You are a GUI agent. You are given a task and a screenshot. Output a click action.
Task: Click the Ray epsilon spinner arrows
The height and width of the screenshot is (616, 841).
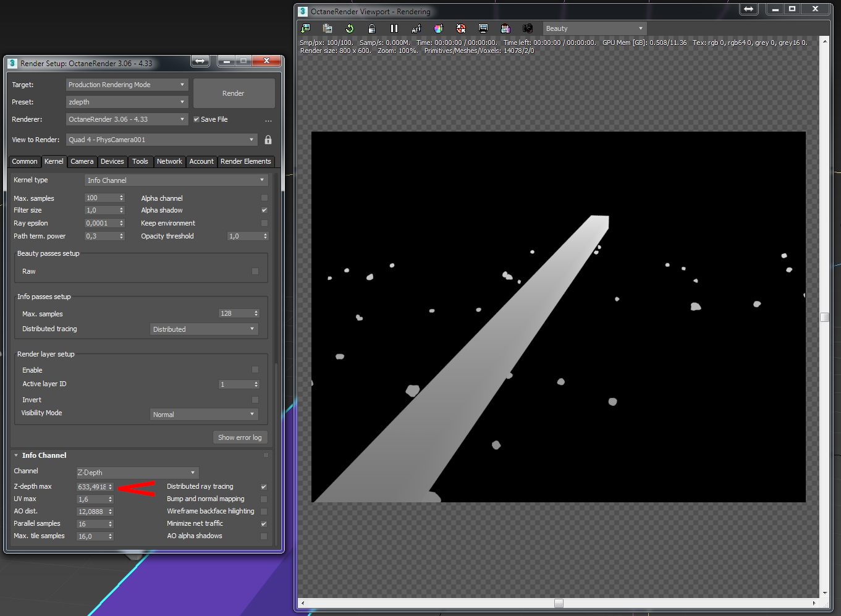[x=122, y=223]
